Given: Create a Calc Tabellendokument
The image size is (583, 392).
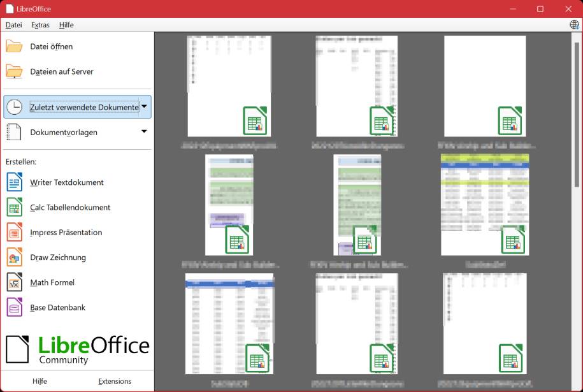Looking at the screenshot, I should point(70,207).
